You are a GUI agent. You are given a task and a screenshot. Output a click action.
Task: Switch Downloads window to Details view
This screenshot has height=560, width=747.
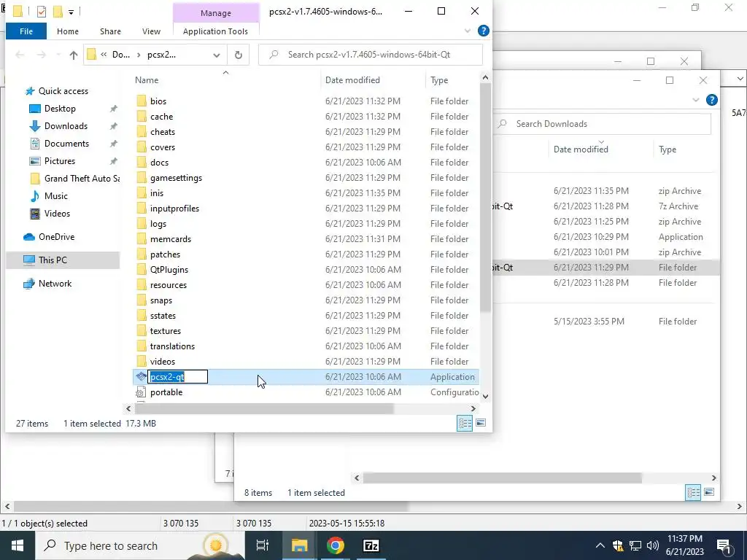coord(693,492)
